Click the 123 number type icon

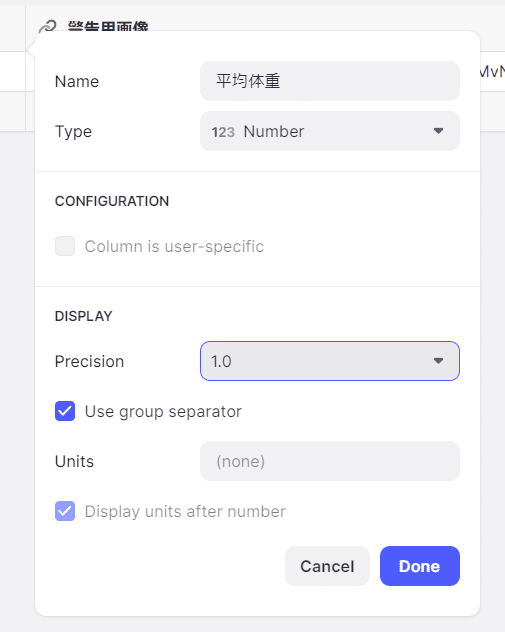223,132
